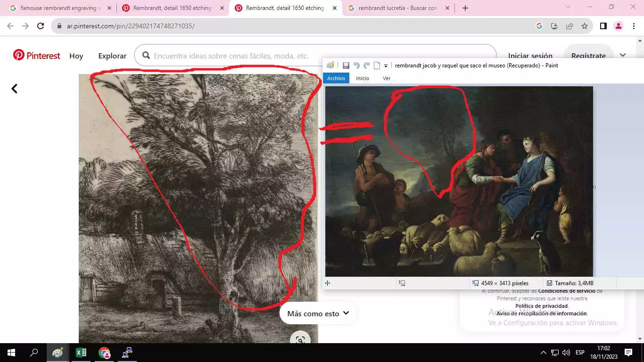Open the Windows Start menu

point(11,353)
